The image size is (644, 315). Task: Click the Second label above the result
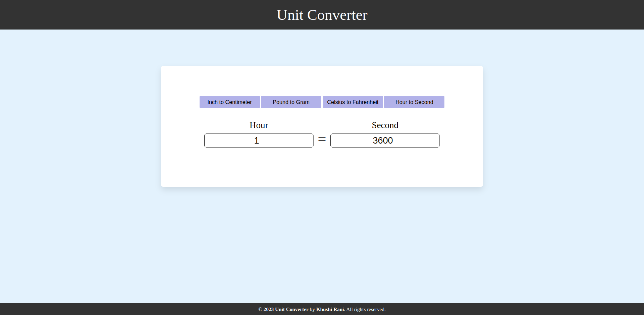(385, 125)
